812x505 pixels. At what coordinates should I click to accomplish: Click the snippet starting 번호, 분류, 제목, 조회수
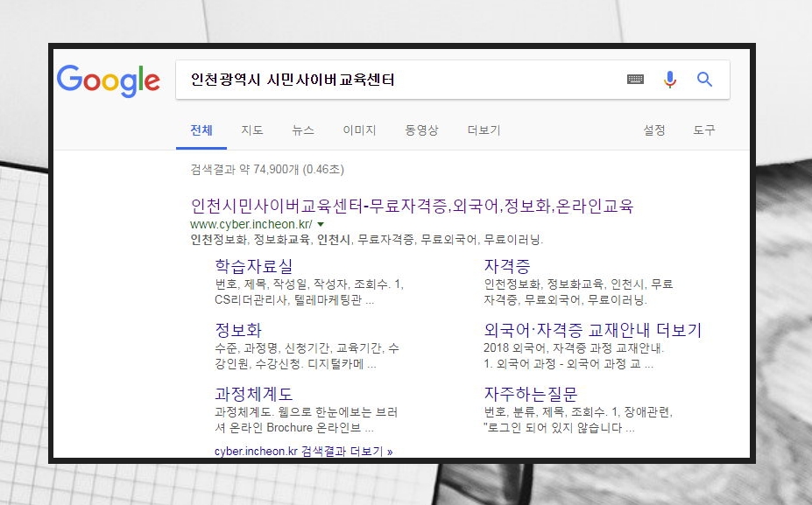pyautogui.click(x=578, y=419)
